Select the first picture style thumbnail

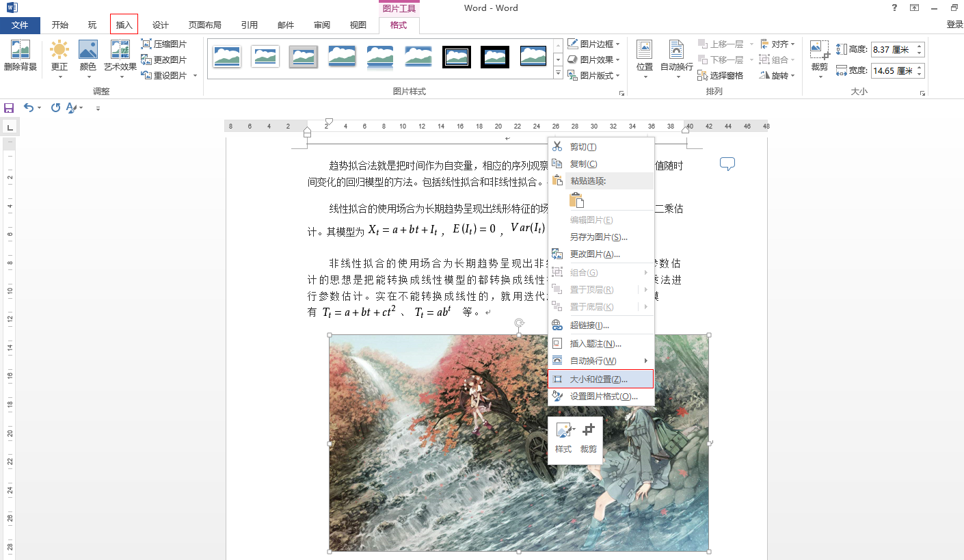click(227, 57)
